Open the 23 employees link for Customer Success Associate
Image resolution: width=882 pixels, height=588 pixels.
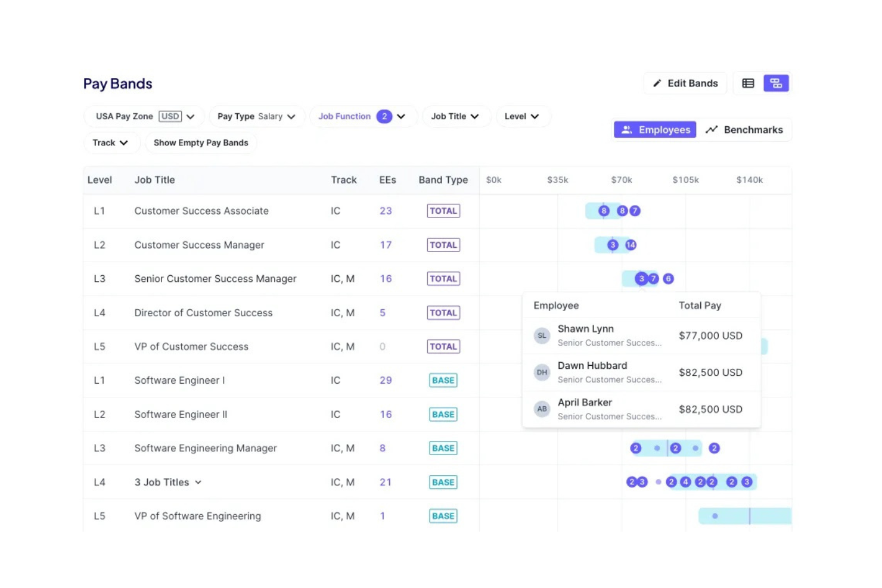386,211
